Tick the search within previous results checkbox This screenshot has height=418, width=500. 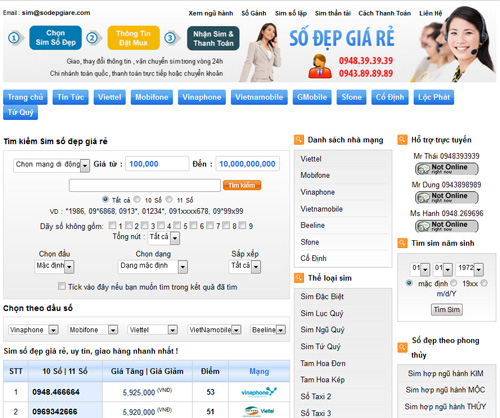click(62, 286)
